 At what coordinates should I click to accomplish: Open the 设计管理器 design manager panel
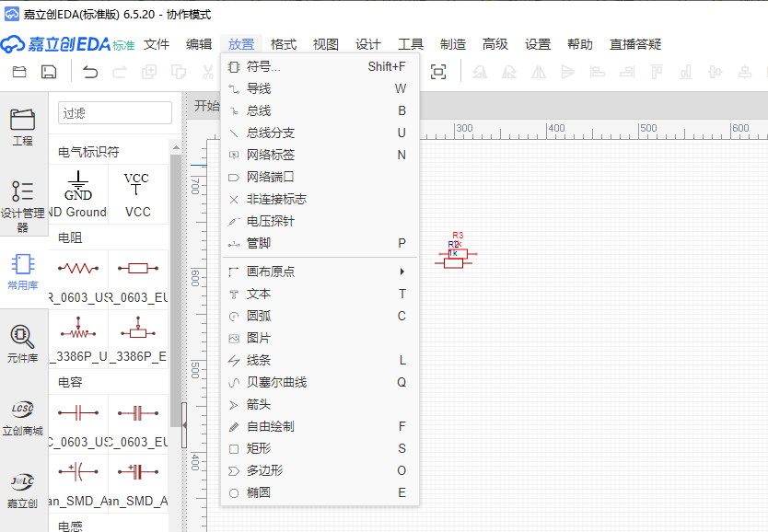coord(22,204)
